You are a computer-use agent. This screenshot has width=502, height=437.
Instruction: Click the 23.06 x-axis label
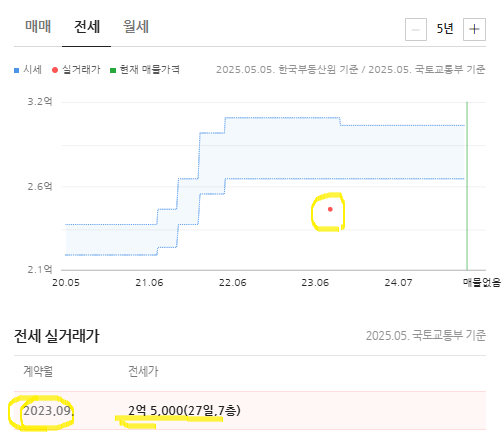click(x=315, y=283)
